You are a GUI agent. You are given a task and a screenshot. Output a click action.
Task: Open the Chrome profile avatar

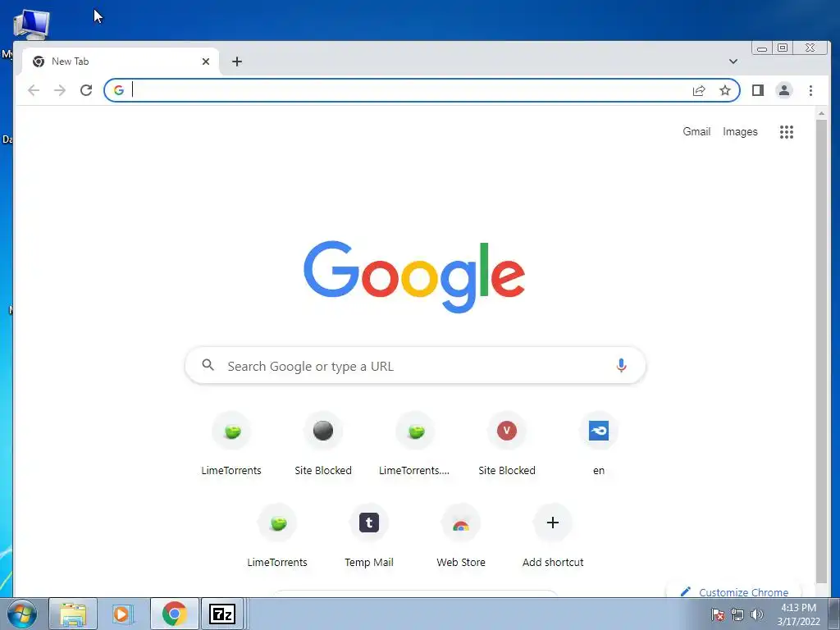click(x=783, y=90)
